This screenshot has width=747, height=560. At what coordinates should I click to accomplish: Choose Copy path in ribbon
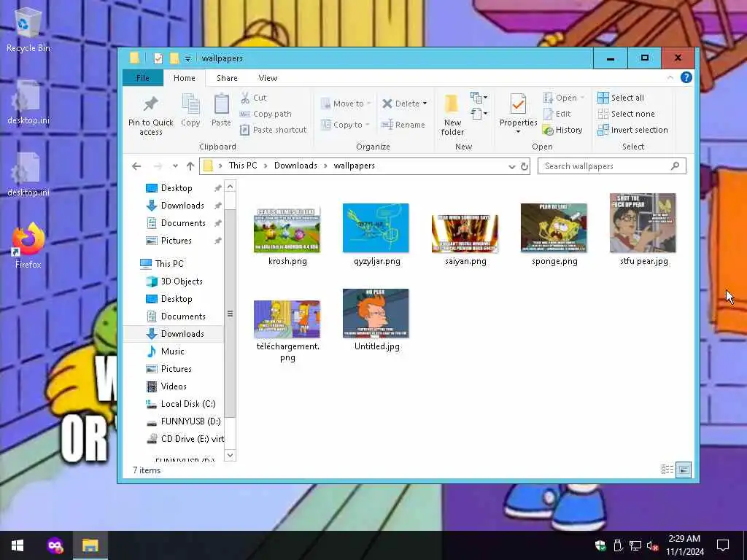coord(266,114)
